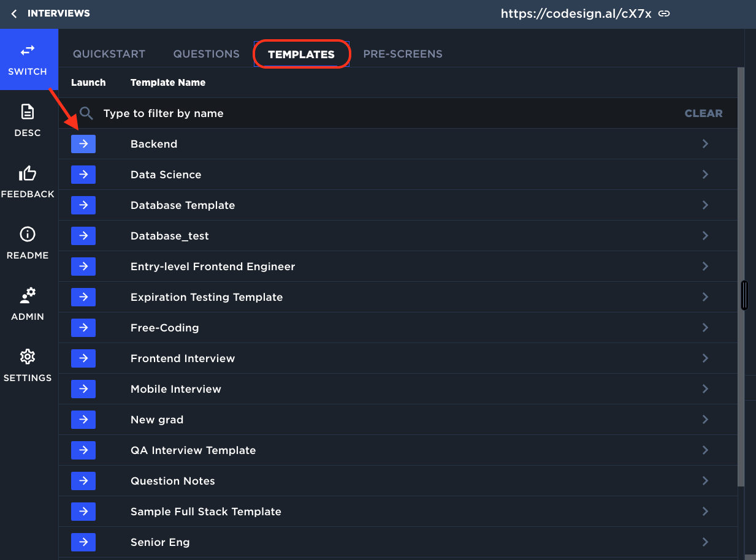This screenshot has width=756, height=560.
Task: Launch the Backend template
Action: 83,144
